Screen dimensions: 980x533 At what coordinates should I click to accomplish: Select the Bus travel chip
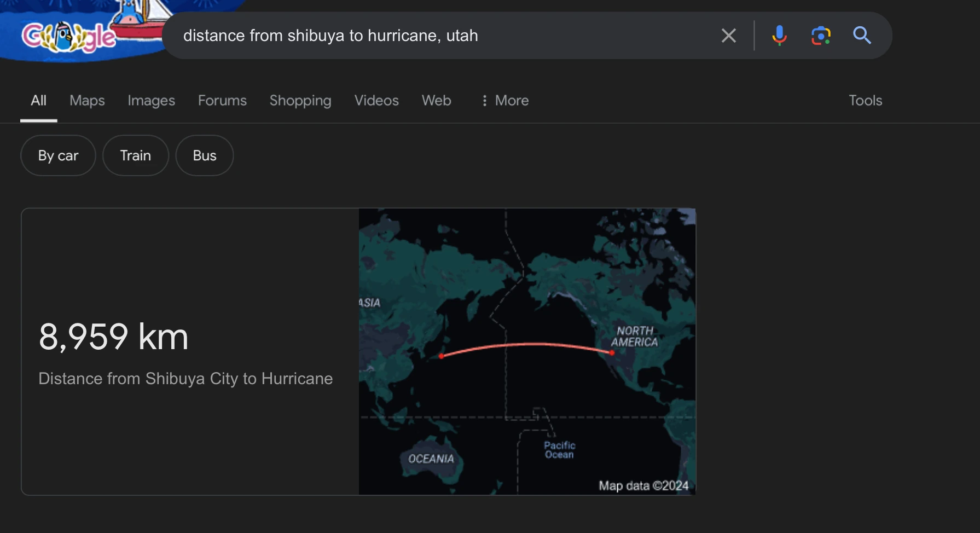[205, 156]
